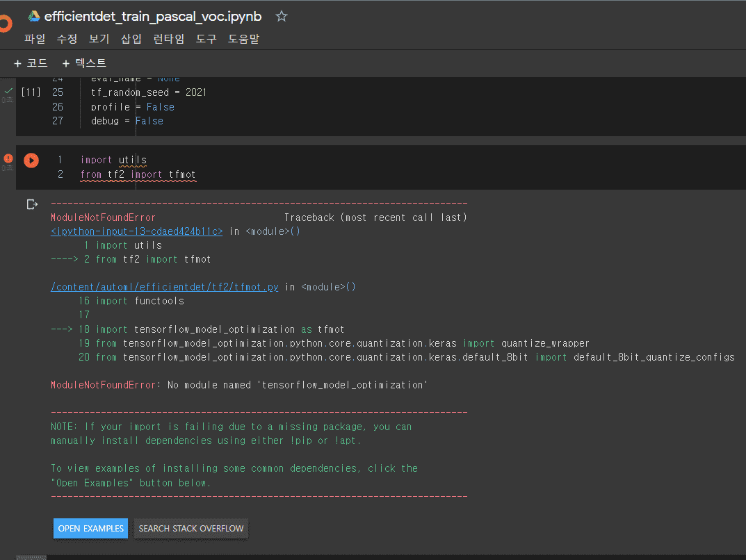Rename notebook title efficientdet_train_pascal_voc.ipynb

click(x=153, y=17)
